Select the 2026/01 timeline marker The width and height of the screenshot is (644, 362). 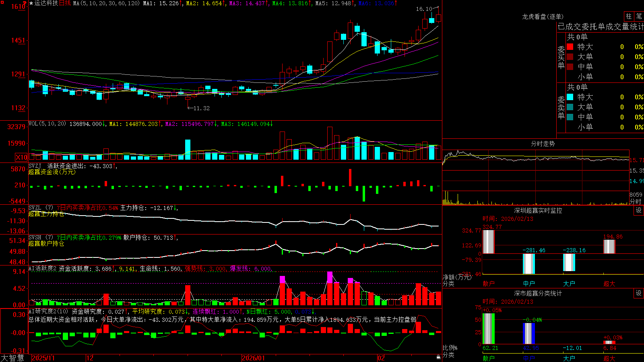pos(254,358)
